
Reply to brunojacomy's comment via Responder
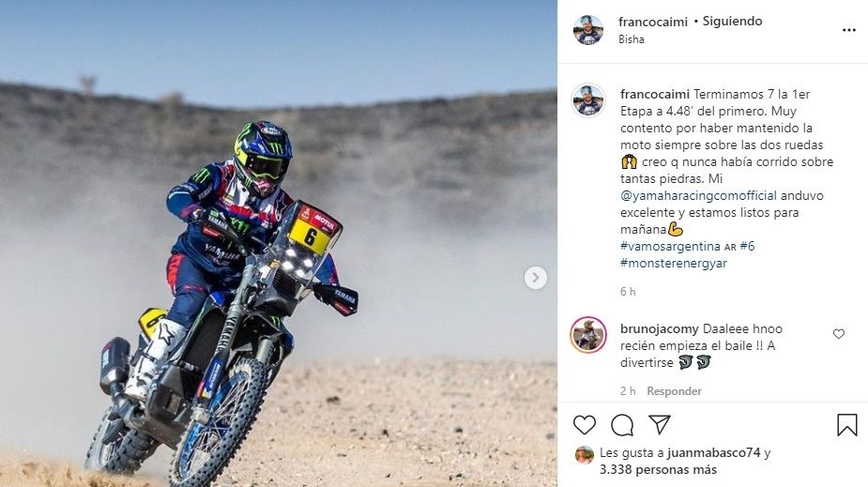pyautogui.click(x=675, y=391)
